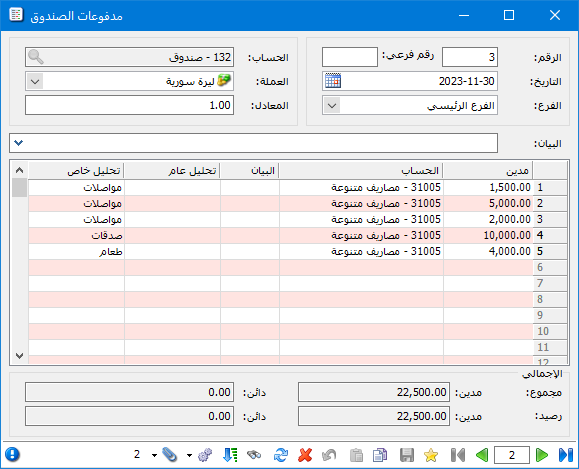Save using the floppy disk icon
The height and width of the screenshot is (469, 579).
(x=407, y=455)
